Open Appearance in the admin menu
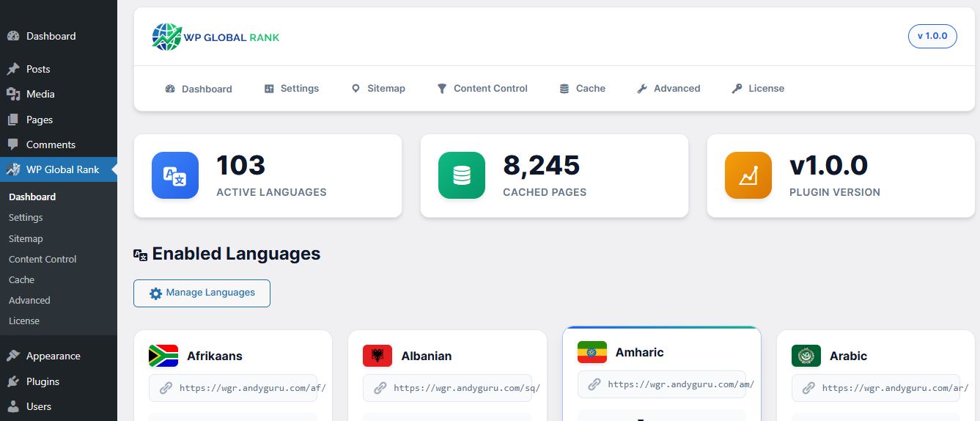The width and height of the screenshot is (980, 421). [x=59, y=356]
